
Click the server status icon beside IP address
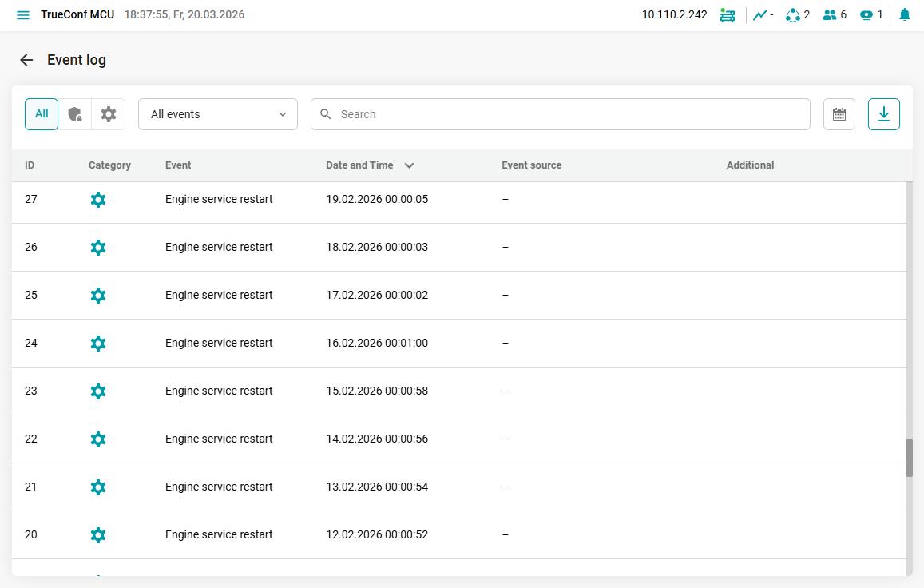click(727, 15)
